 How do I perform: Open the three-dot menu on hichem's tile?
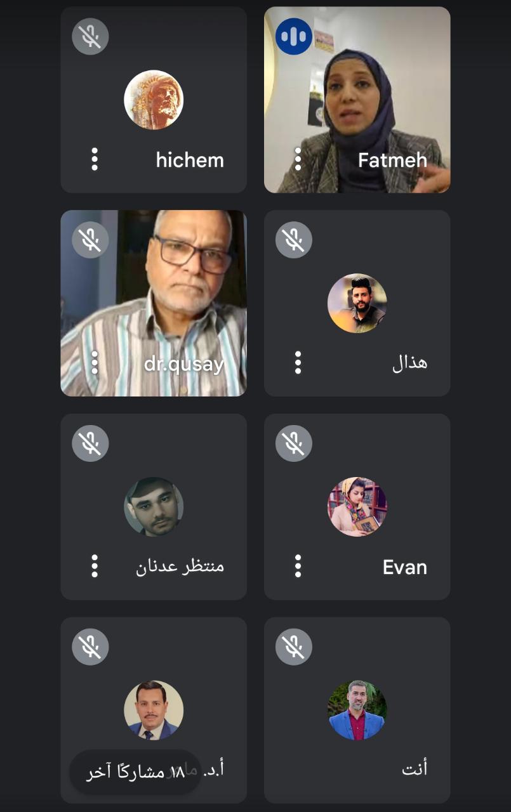click(95, 159)
